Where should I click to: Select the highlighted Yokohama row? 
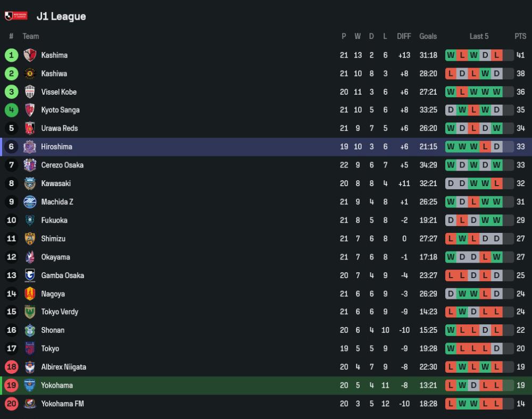coord(266,386)
